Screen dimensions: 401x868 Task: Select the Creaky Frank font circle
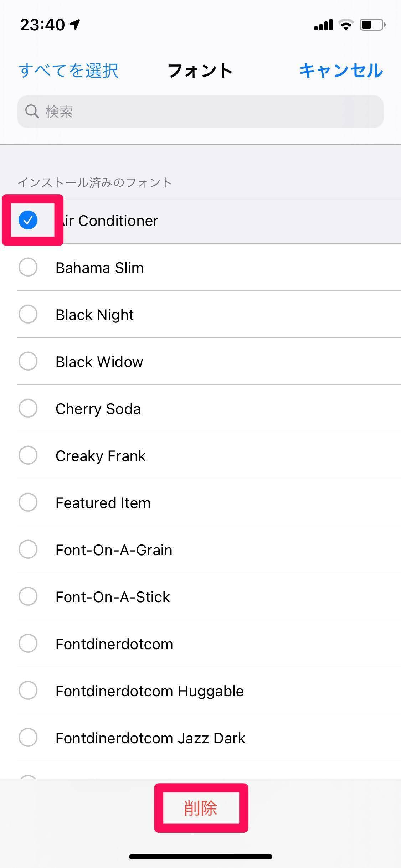tap(28, 455)
